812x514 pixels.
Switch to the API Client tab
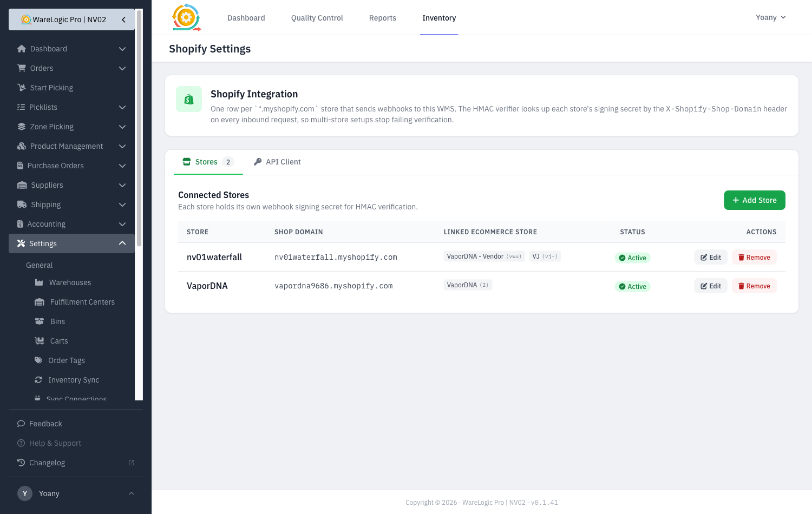(277, 162)
